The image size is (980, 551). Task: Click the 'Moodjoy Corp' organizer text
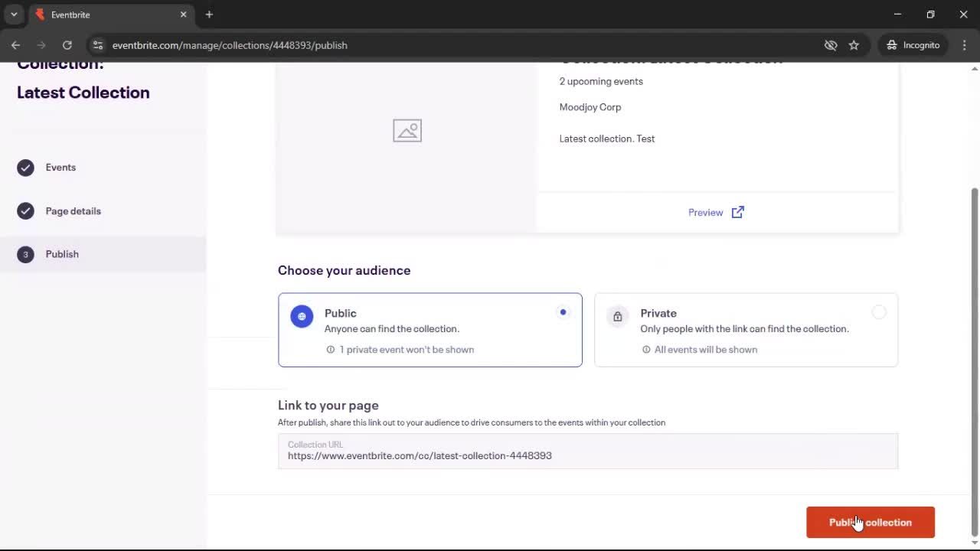(590, 107)
